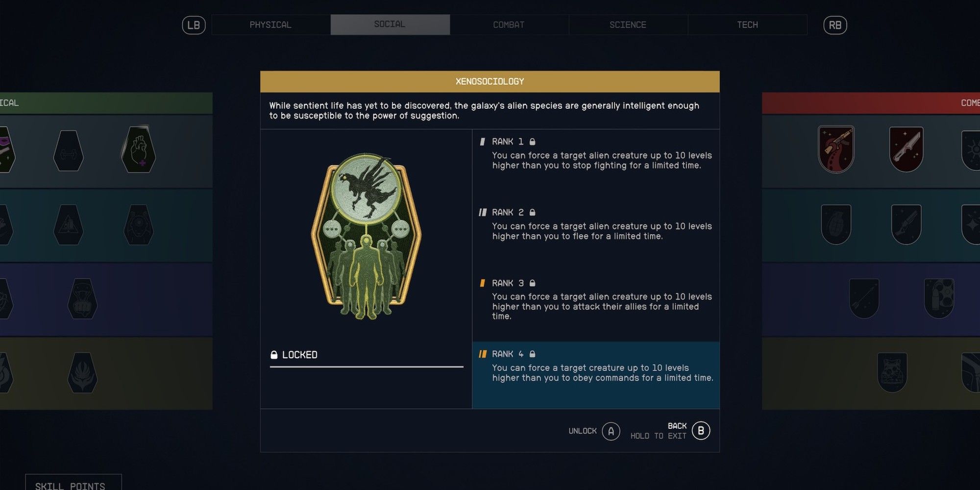Click the heart wellness skill badge
This screenshot has width=980, height=490.
click(x=139, y=149)
